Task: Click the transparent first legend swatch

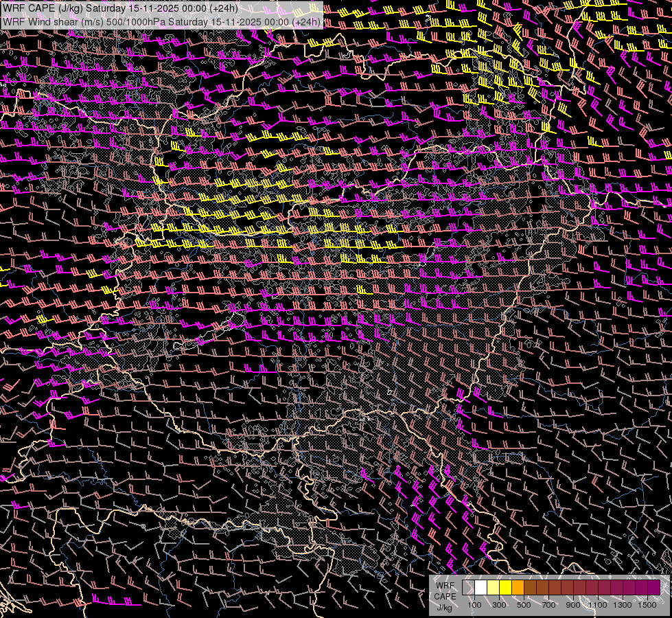Action: coord(468,587)
